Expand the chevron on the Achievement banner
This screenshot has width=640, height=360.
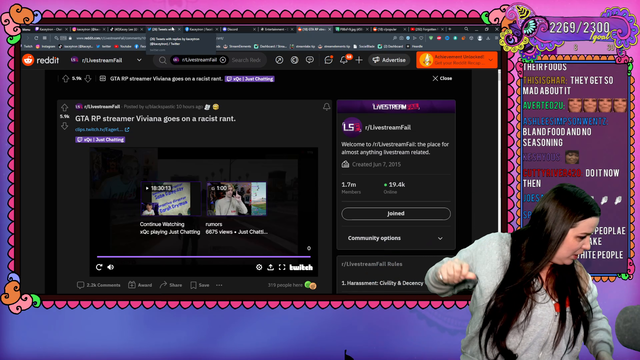[x=491, y=60]
